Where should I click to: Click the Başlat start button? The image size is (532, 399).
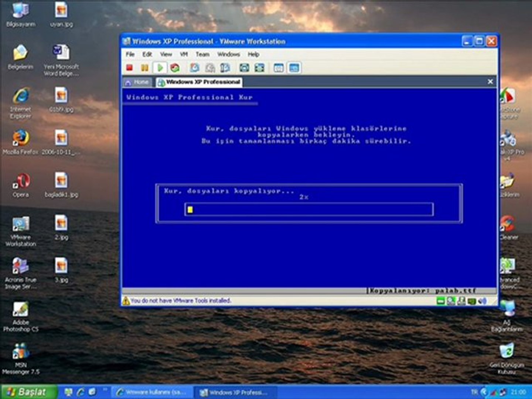[29, 392]
